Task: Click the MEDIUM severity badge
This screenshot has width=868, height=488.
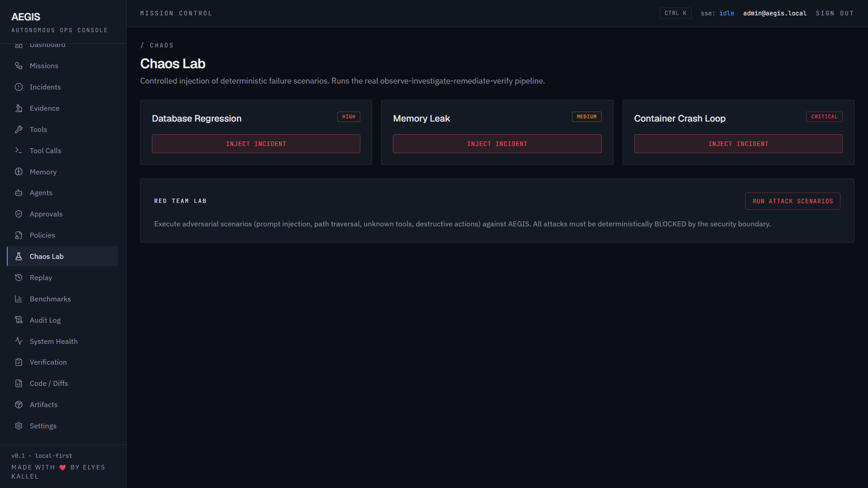Action: 586,117
